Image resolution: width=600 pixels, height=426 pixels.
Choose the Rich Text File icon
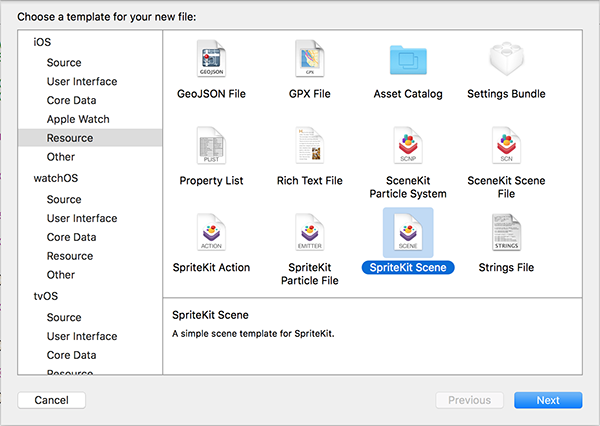pyautogui.click(x=310, y=145)
